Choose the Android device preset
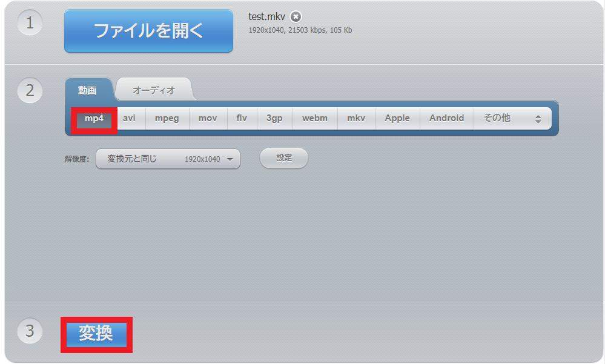The height and width of the screenshot is (364, 605). coord(447,118)
